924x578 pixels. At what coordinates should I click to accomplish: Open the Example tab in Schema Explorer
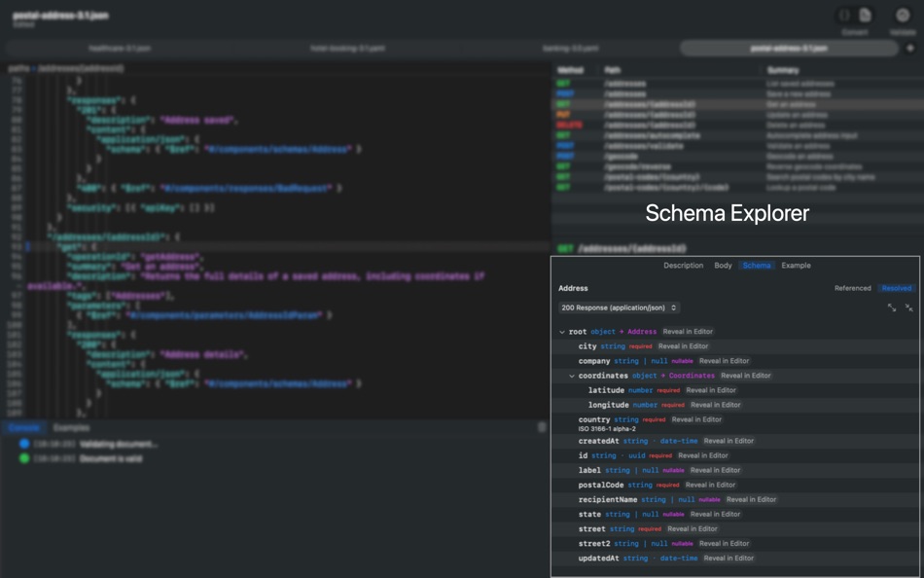pos(796,265)
